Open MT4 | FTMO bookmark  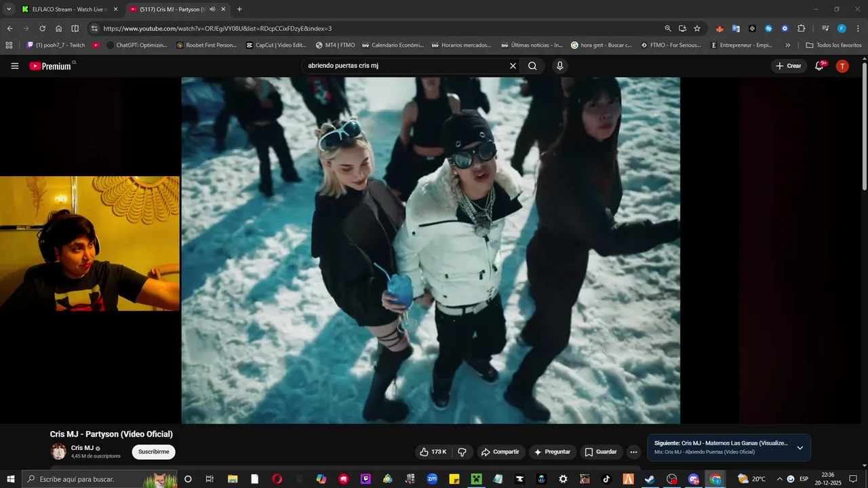point(335,45)
